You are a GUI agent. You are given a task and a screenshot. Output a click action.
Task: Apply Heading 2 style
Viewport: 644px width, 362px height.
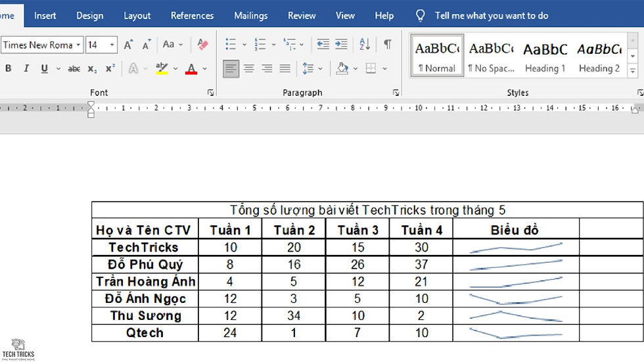[x=599, y=55]
